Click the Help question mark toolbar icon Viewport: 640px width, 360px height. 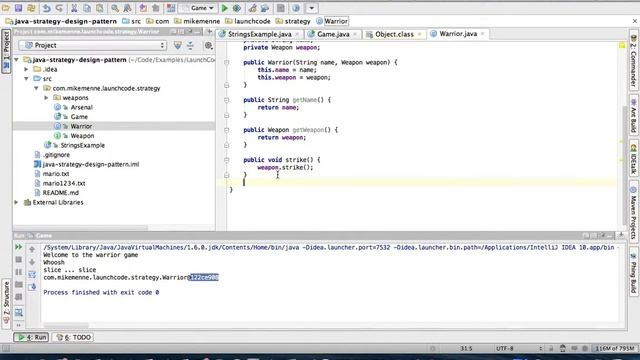(x=296, y=8)
